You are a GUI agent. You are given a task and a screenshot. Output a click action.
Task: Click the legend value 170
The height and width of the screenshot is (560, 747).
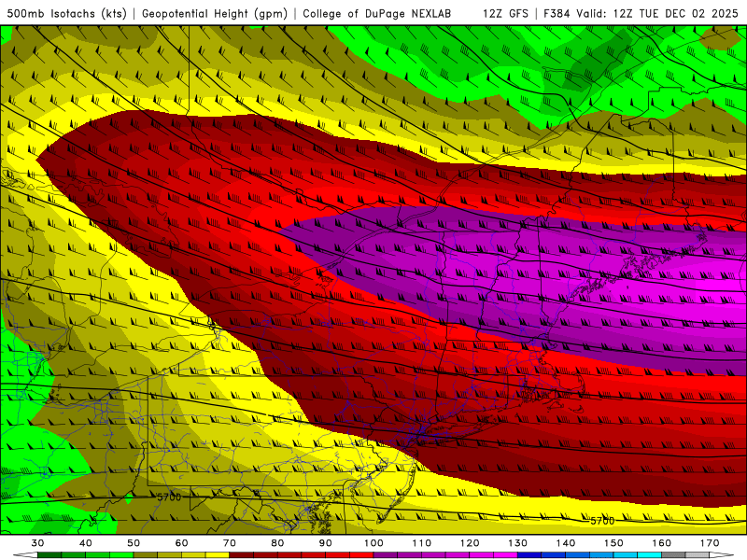(710, 543)
